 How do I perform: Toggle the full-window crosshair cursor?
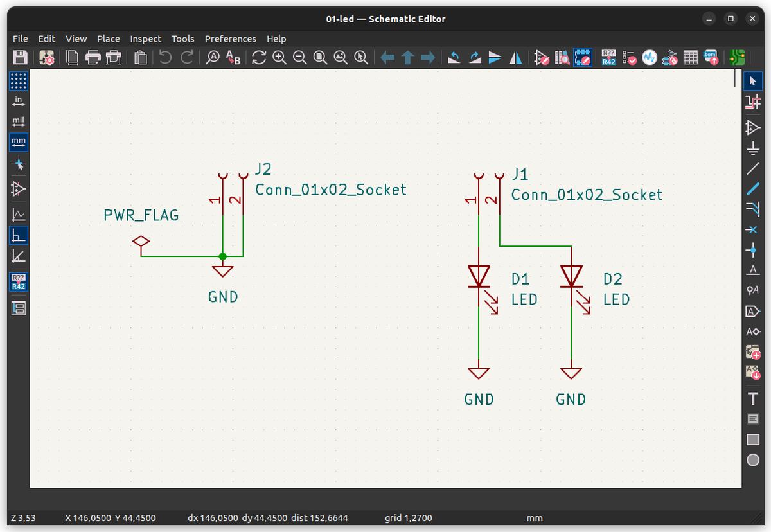[19, 163]
